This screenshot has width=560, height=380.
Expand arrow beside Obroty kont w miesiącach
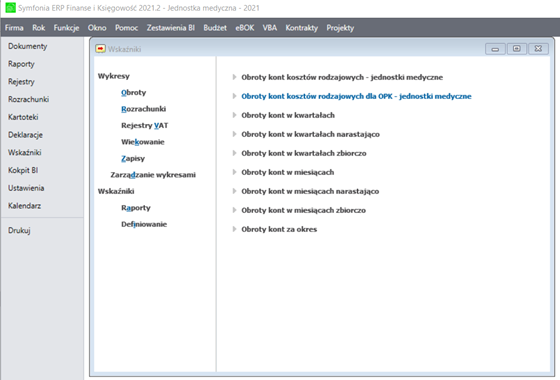(234, 172)
